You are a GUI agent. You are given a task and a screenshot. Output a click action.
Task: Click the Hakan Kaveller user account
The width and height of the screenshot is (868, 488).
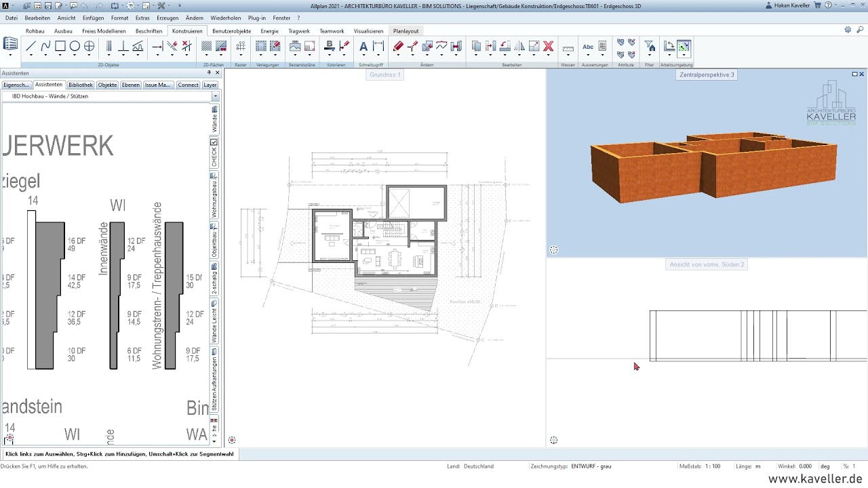[x=787, y=5]
